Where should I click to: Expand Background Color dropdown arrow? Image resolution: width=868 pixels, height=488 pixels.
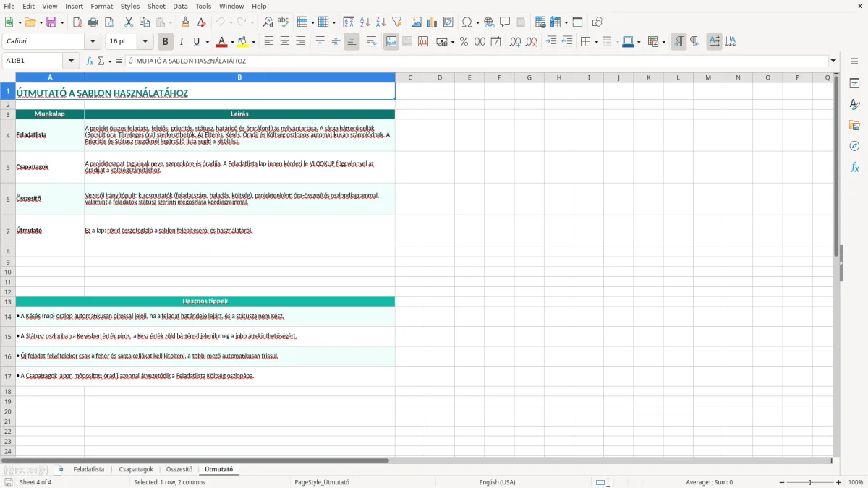(x=253, y=42)
